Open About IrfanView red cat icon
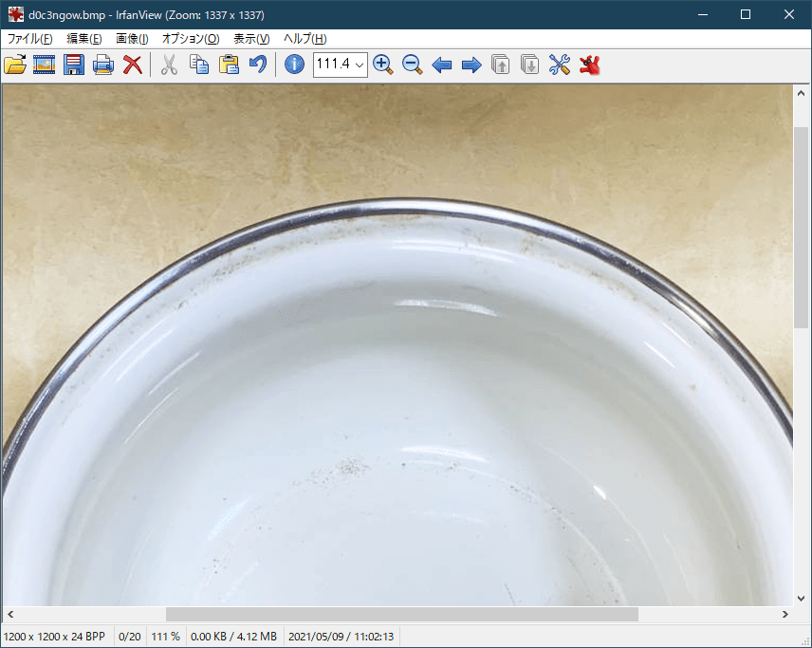Image resolution: width=812 pixels, height=648 pixels. pos(589,65)
